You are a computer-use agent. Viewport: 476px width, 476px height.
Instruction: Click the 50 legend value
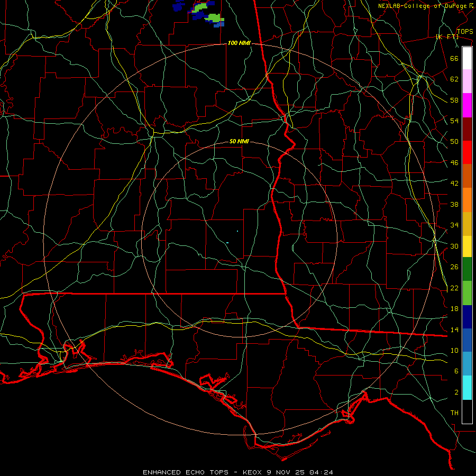[454, 142]
